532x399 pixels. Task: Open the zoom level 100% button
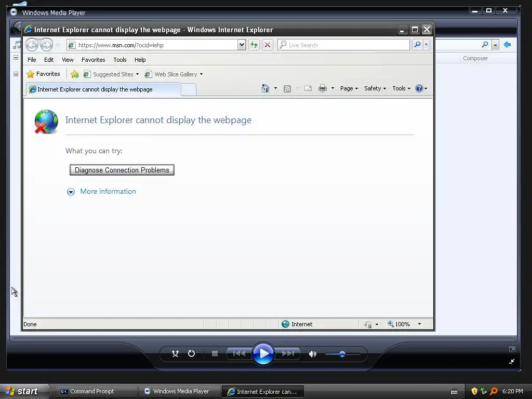click(398, 324)
